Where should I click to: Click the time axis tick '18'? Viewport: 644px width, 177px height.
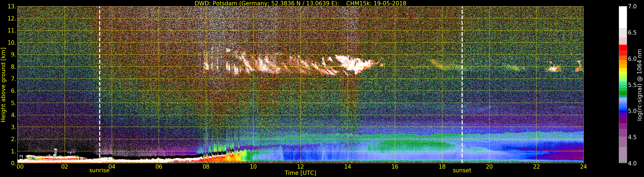[x=442, y=167]
